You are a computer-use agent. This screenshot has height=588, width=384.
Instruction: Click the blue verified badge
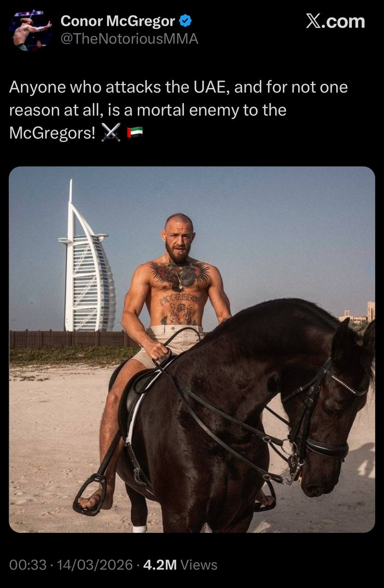pyautogui.click(x=185, y=21)
